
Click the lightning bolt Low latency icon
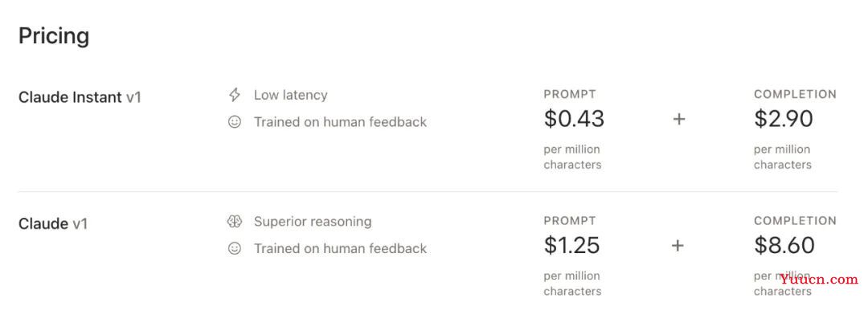coord(235,95)
